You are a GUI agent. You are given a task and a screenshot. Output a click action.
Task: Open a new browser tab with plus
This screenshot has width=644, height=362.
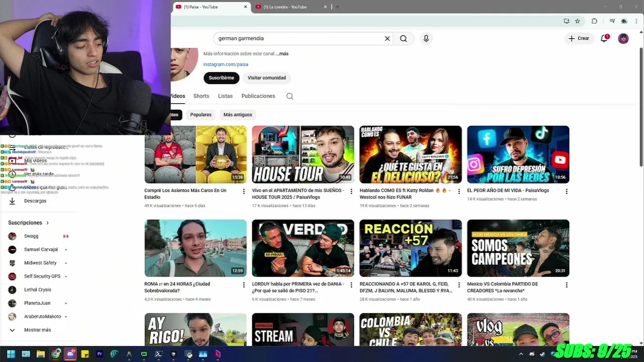click(337, 7)
